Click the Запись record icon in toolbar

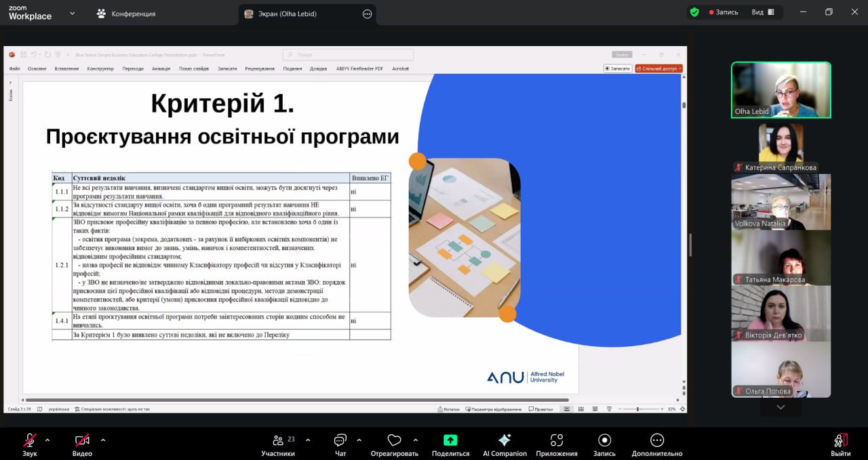coord(604,440)
